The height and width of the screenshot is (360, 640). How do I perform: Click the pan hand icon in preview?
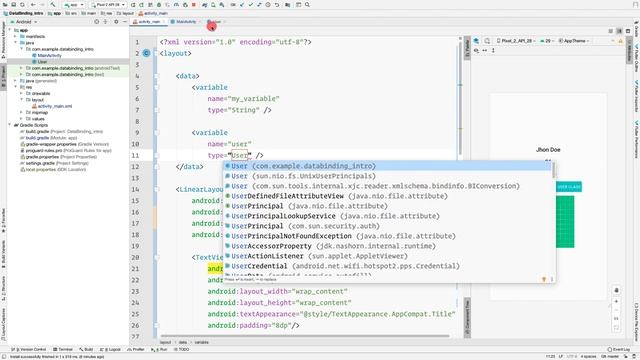coord(616,290)
